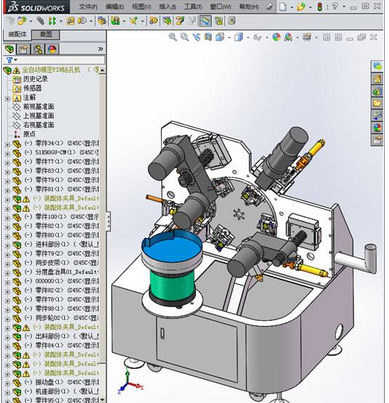Image resolution: width=389 pixels, height=403 pixels.
Task: Click the Apply Scene icon
Action: coord(288,37)
